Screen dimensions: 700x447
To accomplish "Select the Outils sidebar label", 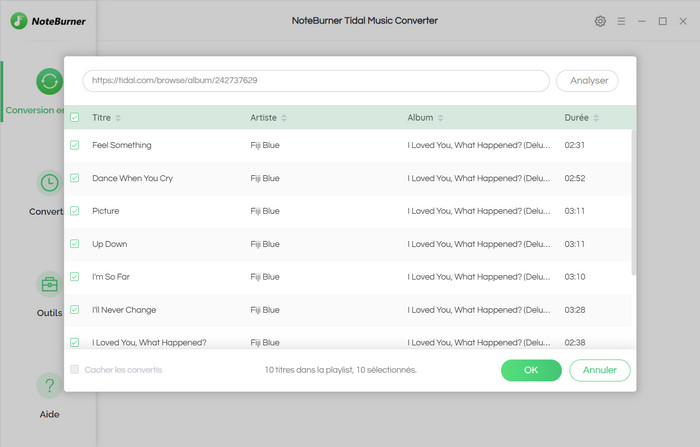I will [50, 313].
